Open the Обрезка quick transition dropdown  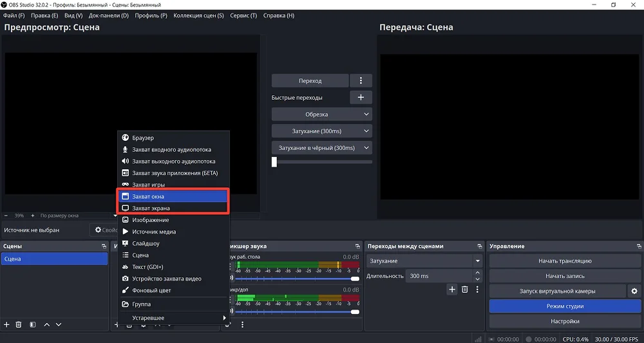[x=321, y=115]
